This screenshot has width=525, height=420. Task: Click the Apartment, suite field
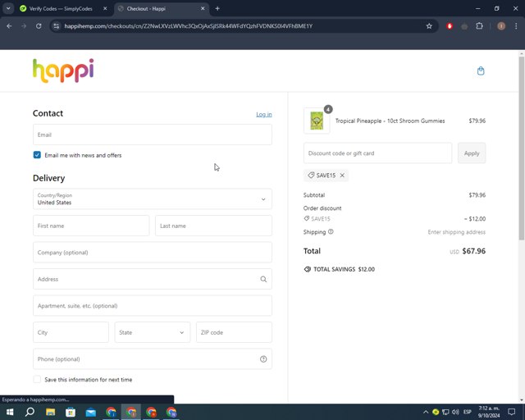tap(153, 305)
